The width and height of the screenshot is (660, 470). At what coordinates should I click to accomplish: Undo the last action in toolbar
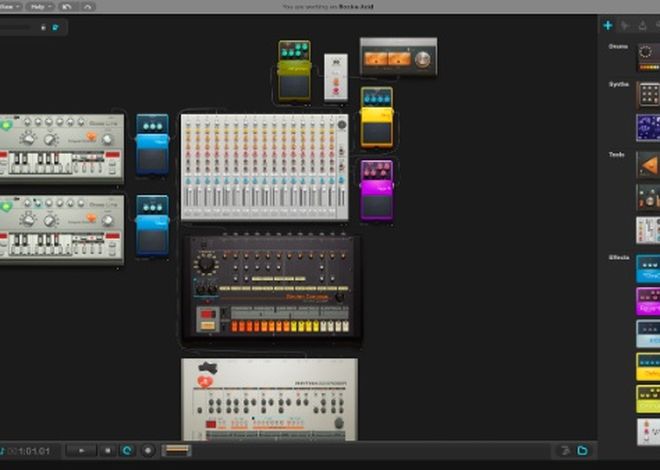coord(66,7)
